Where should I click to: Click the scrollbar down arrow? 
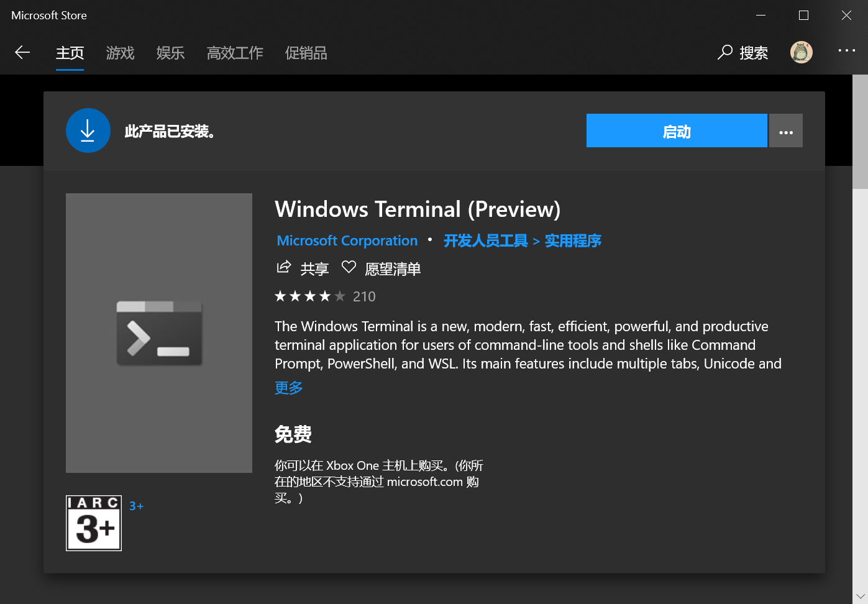coord(860,597)
